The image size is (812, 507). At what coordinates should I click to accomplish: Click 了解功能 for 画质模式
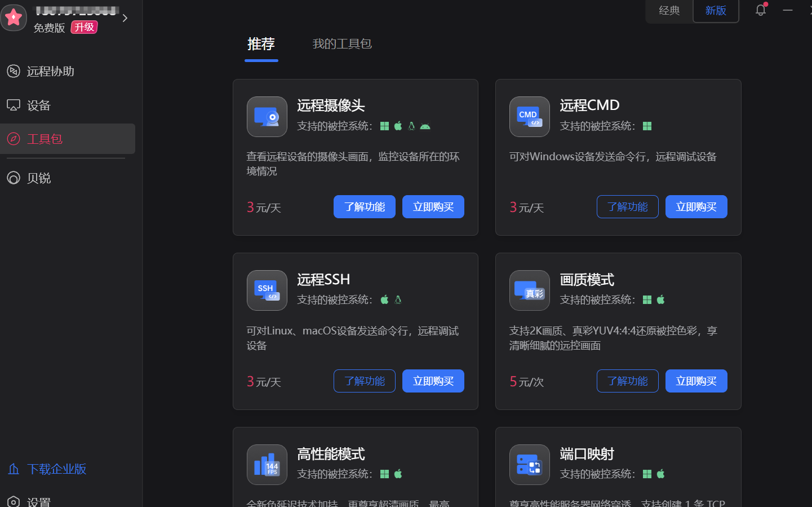pyautogui.click(x=628, y=381)
